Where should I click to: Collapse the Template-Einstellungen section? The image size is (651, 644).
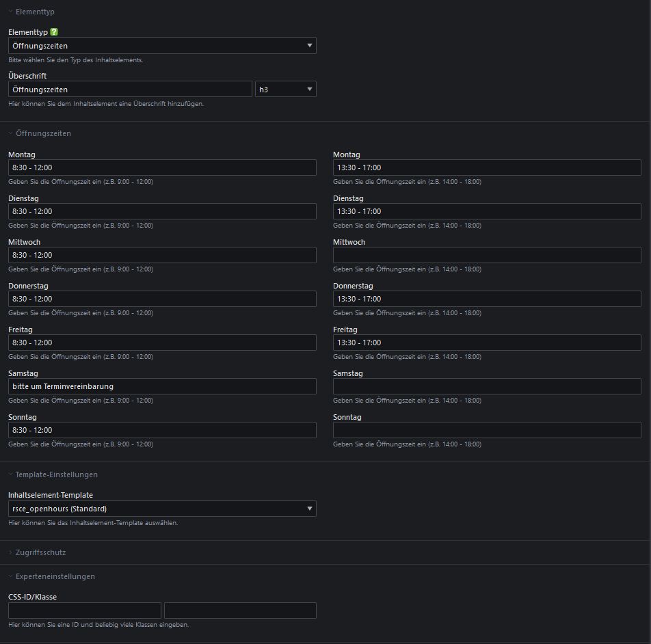pos(56,474)
